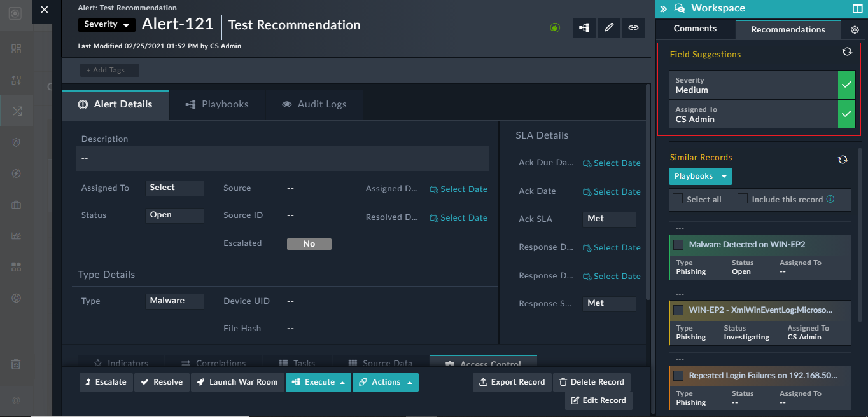Export the alert record
Image resolution: width=868 pixels, height=417 pixels.
512,382
